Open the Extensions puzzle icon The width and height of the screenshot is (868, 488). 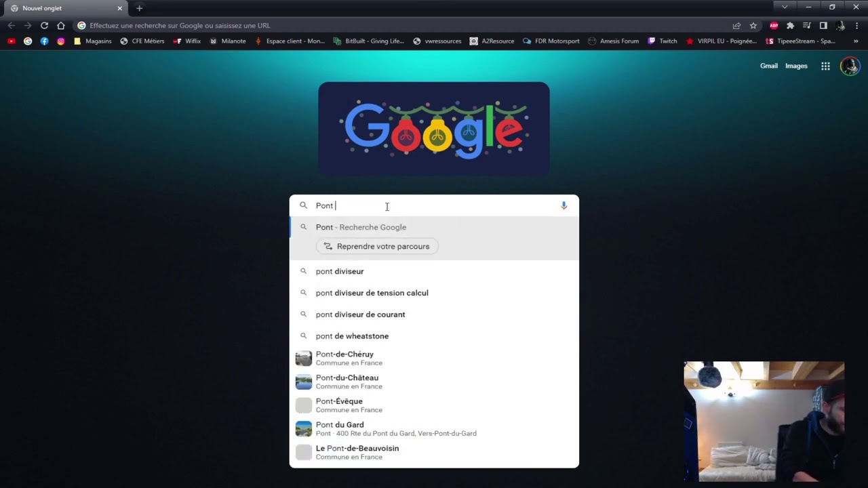pos(790,26)
